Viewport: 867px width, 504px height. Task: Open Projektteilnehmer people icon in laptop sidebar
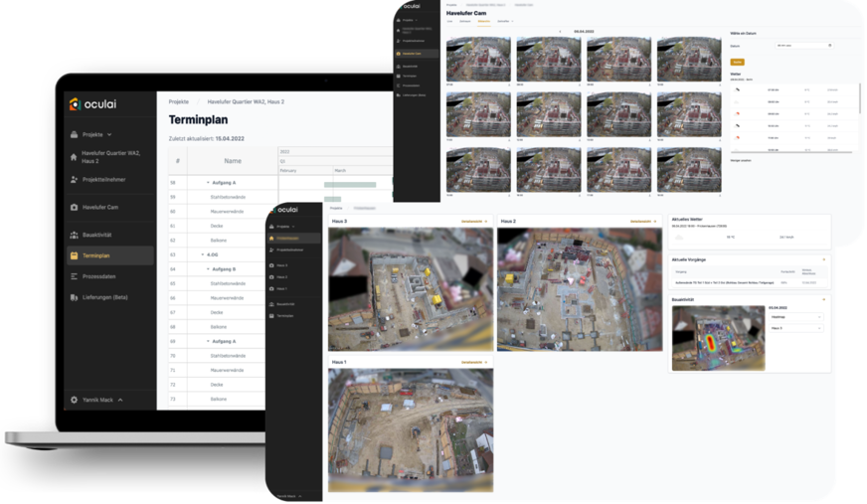pos(74,180)
